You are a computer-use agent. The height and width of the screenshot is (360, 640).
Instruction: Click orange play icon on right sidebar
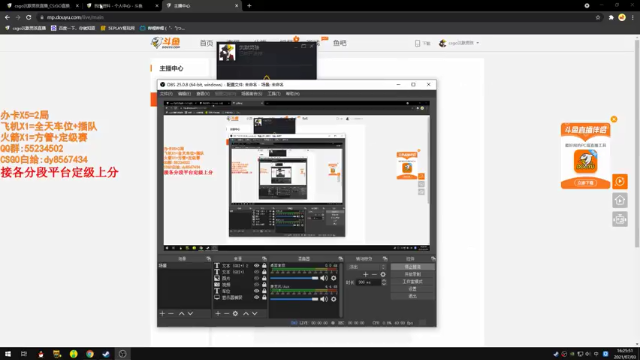tap(620, 181)
